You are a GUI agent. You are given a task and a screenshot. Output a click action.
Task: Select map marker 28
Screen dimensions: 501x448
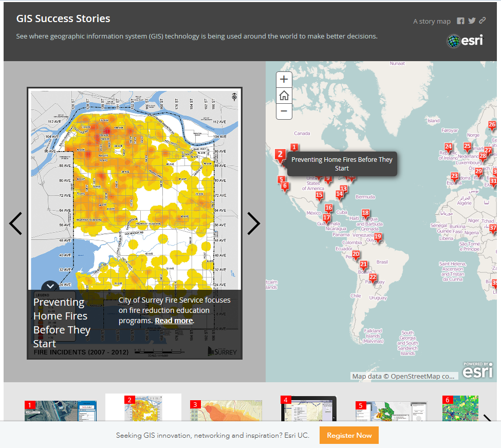483,157
